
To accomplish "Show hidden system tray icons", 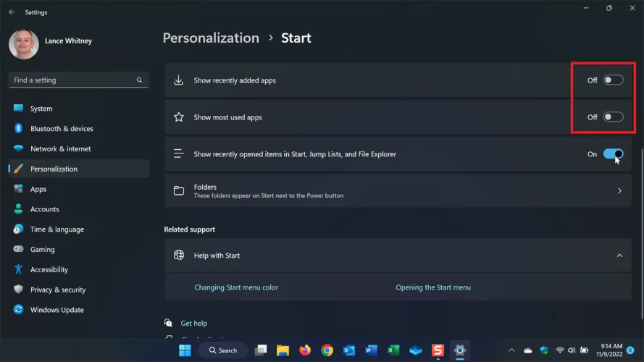I will (513, 350).
